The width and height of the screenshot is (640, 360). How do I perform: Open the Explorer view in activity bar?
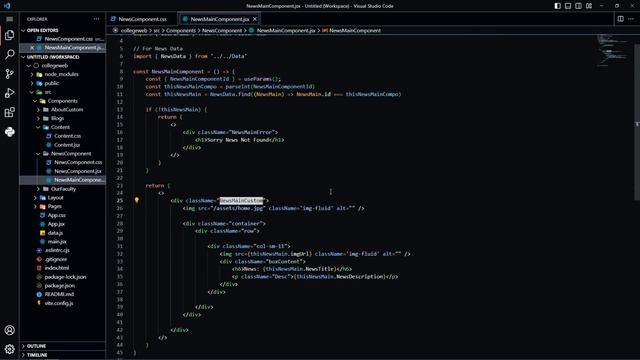point(9,35)
